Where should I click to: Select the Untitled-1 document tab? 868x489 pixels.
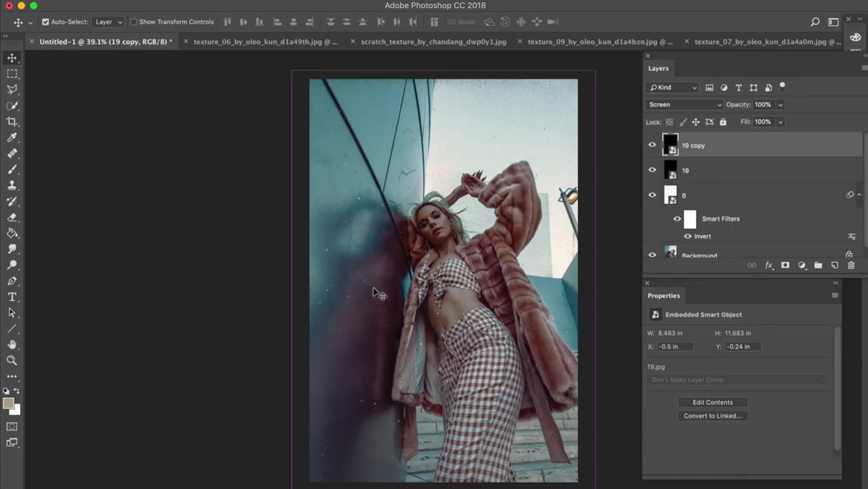[106, 42]
